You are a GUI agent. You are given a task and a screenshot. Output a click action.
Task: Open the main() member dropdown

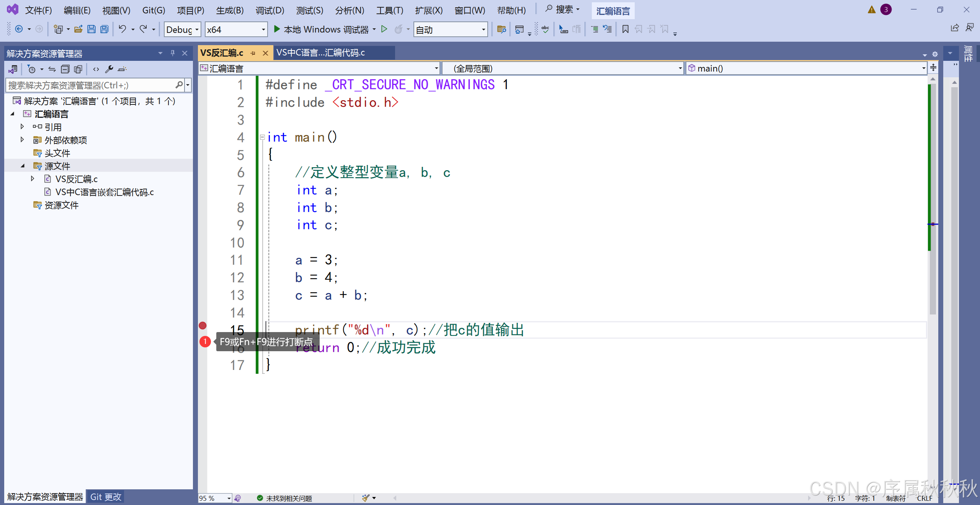click(806, 68)
